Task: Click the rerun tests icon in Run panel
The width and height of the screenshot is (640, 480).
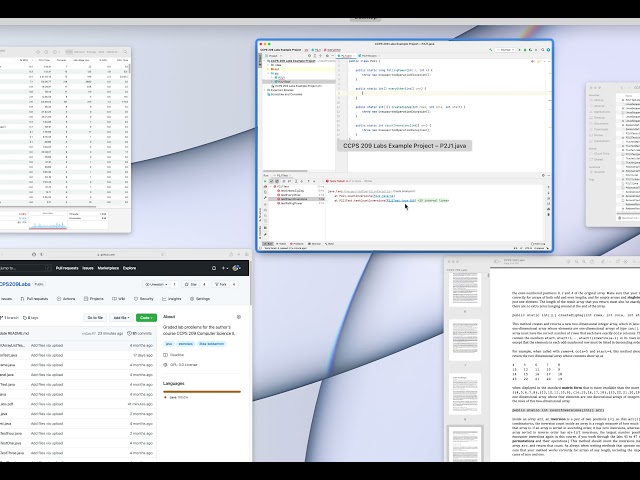Action: click(265, 181)
